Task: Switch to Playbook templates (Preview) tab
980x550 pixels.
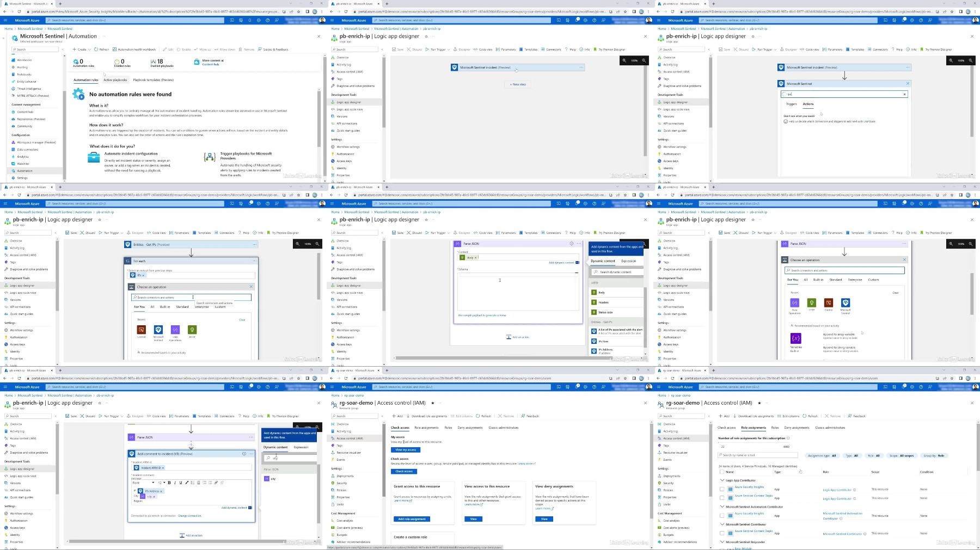Action: (x=153, y=80)
